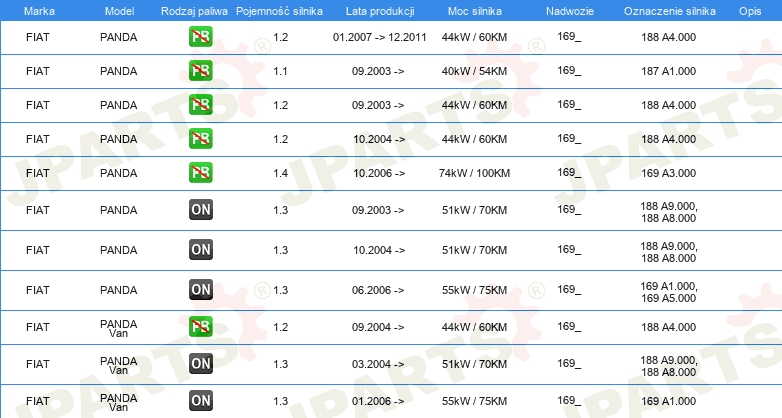
Task: Click the petrol icon in the 1.4 100KM row
Action: 200,172
